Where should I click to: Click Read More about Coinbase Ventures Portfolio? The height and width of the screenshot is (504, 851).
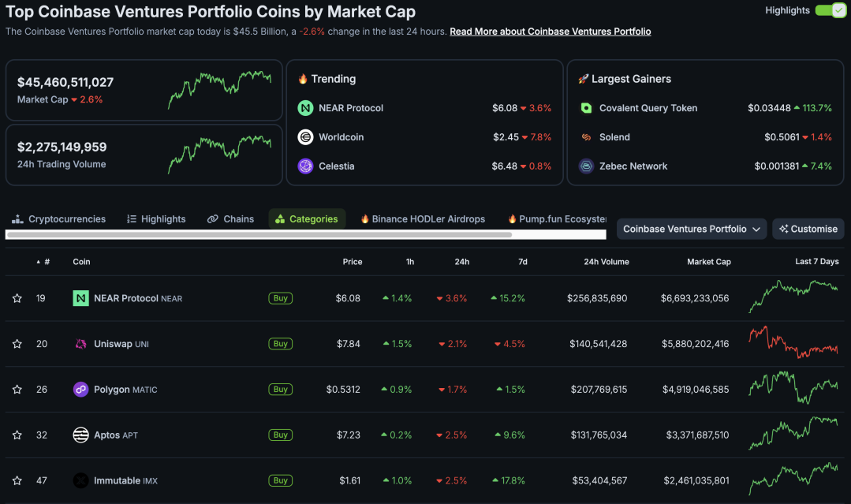(x=550, y=31)
